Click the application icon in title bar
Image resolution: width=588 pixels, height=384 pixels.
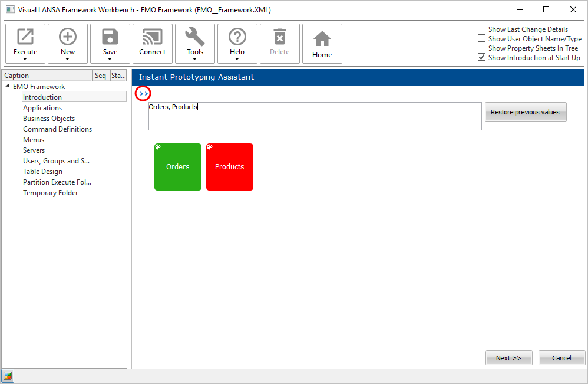point(10,9)
